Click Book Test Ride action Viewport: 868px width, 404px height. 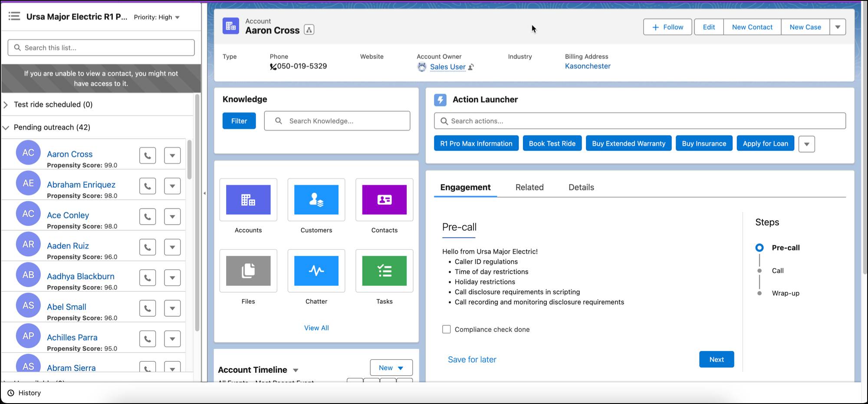coord(552,143)
